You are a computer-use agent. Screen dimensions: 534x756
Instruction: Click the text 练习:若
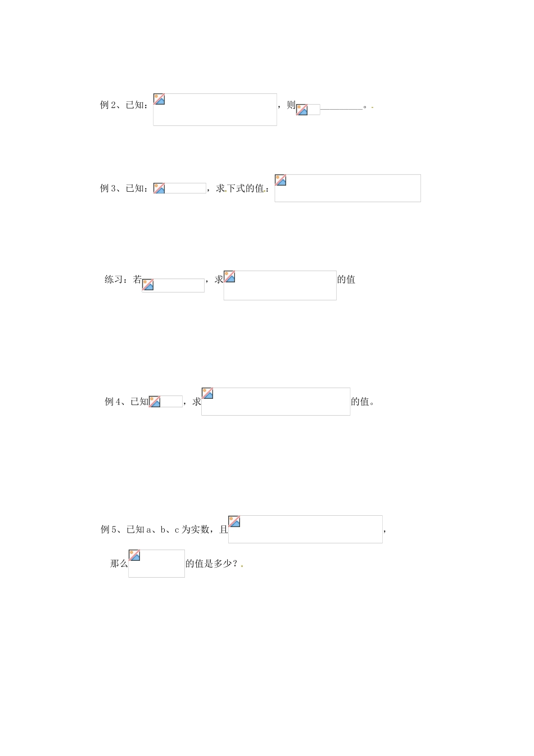point(123,280)
